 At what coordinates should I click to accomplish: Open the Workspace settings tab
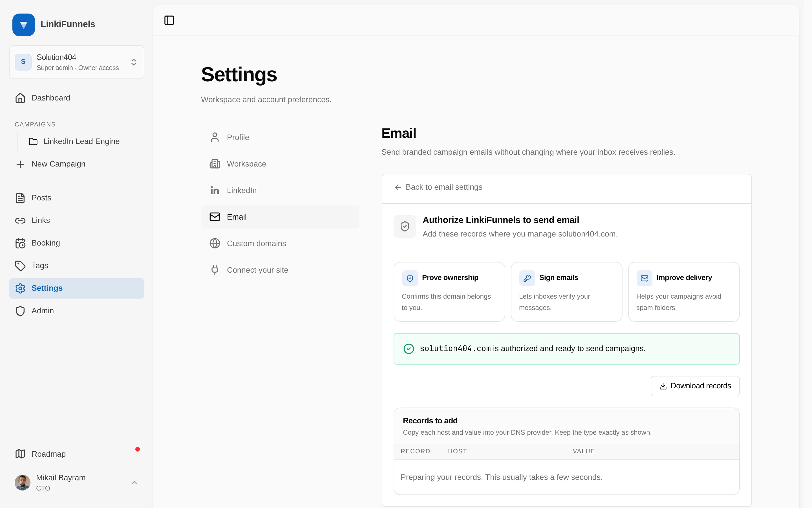[x=280, y=164]
